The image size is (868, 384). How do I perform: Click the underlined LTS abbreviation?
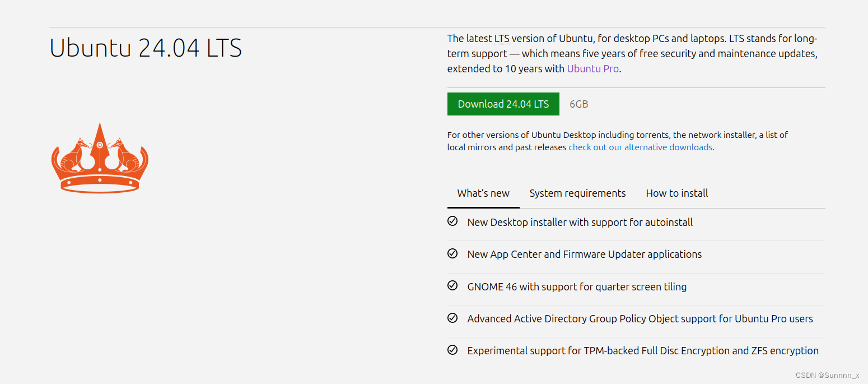[501, 39]
